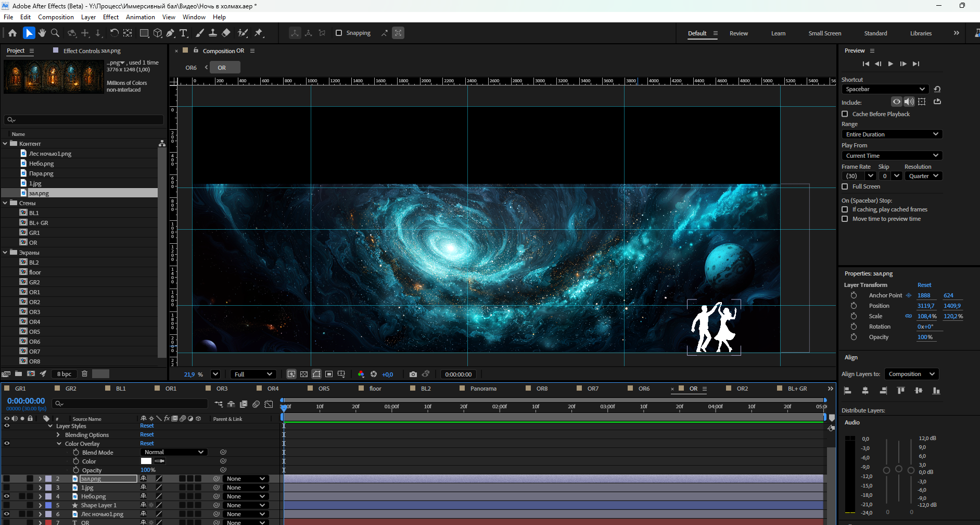Switch to the Panorama timeline tab
This screenshot has height=525, width=980.
click(x=483, y=389)
